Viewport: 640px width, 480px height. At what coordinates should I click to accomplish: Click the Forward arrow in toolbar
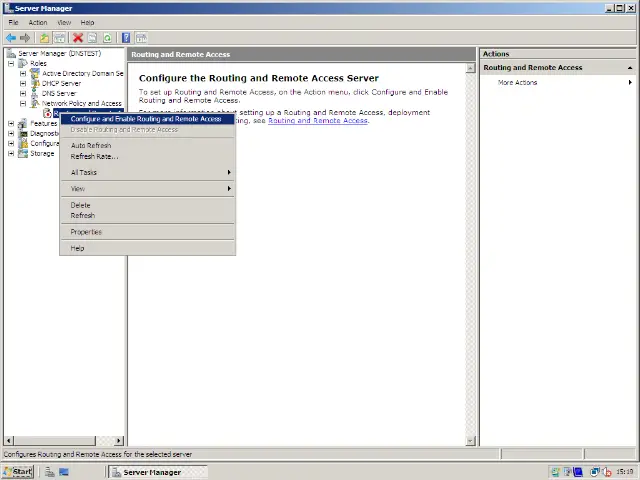25,38
